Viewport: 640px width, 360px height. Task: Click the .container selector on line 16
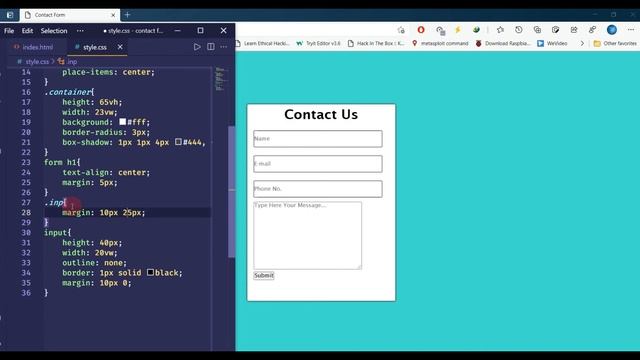[x=69, y=92]
